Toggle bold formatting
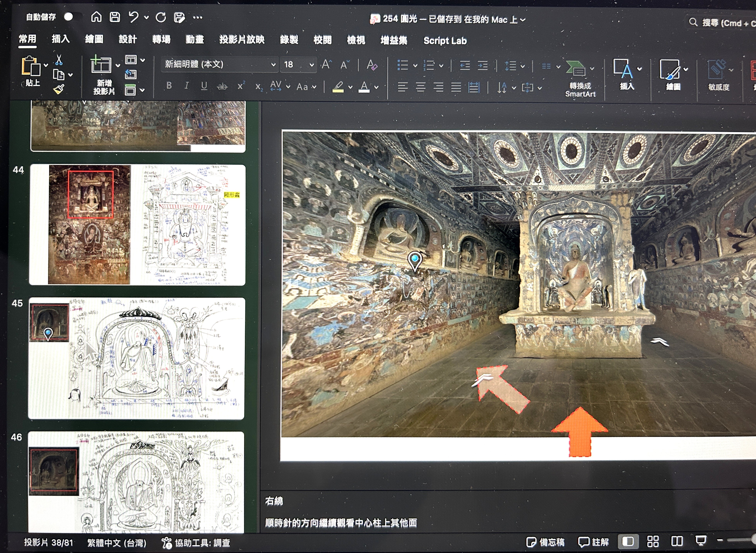 point(169,86)
